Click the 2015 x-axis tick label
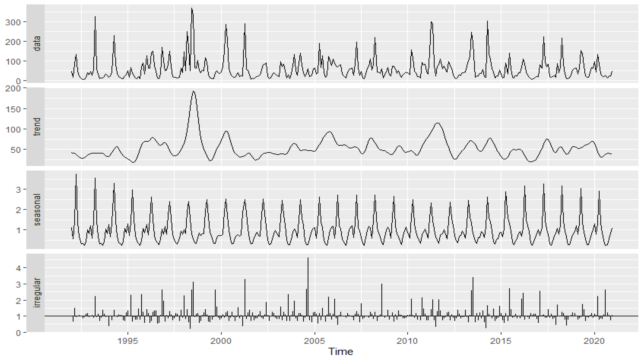Screen dimensions: 644x360 coord(501,341)
